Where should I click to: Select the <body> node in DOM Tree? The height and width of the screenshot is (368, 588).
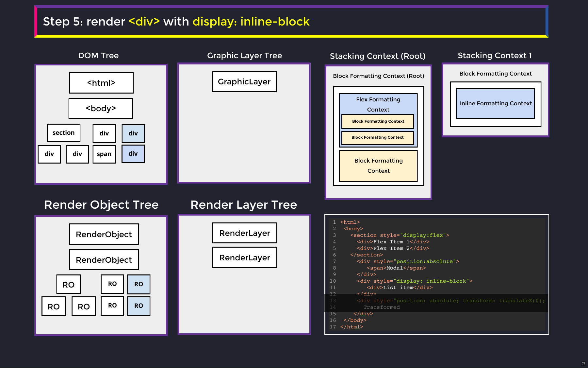click(101, 108)
